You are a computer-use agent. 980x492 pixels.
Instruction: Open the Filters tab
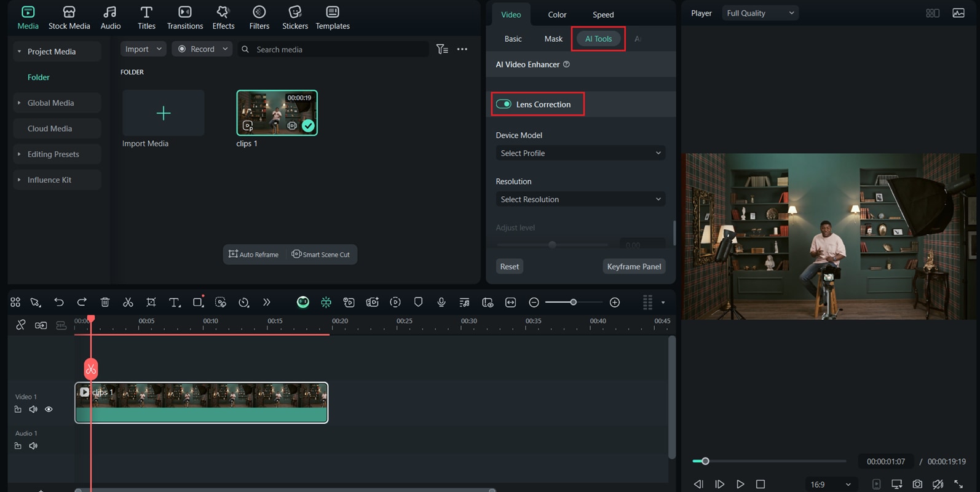[259, 18]
